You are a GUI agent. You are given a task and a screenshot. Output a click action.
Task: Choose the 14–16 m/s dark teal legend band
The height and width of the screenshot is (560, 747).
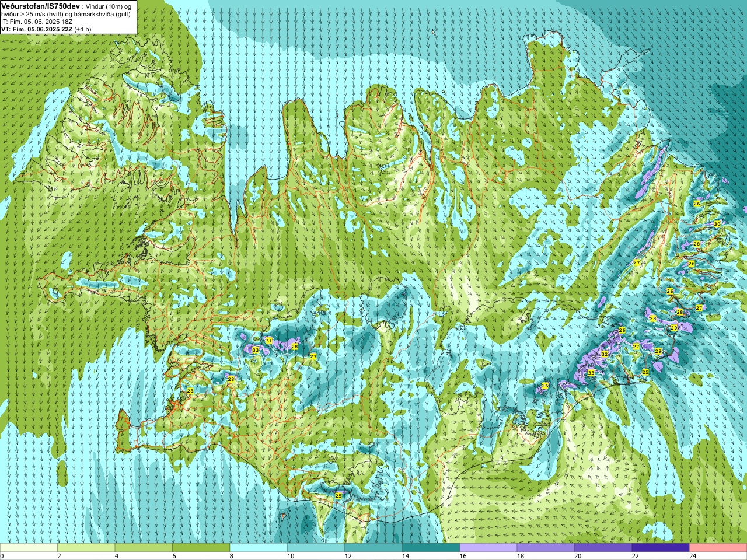[431, 548]
